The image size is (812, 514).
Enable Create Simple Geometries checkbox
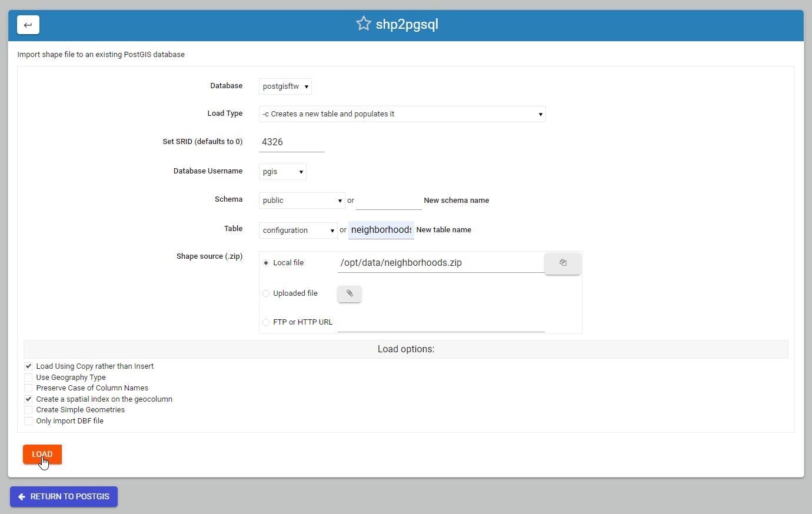coord(28,410)
